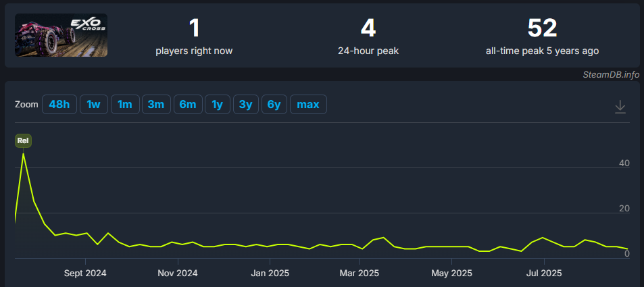Click the EXO Cross game thumbnail
This screenshot has height=287, width=644.
coord(61,35)
